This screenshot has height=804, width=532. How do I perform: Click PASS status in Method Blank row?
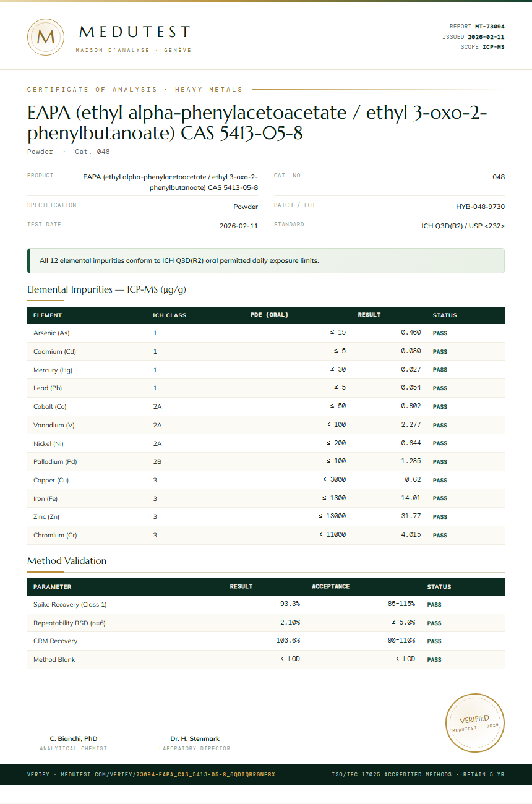pyautogui.click(x=434, y=660)
